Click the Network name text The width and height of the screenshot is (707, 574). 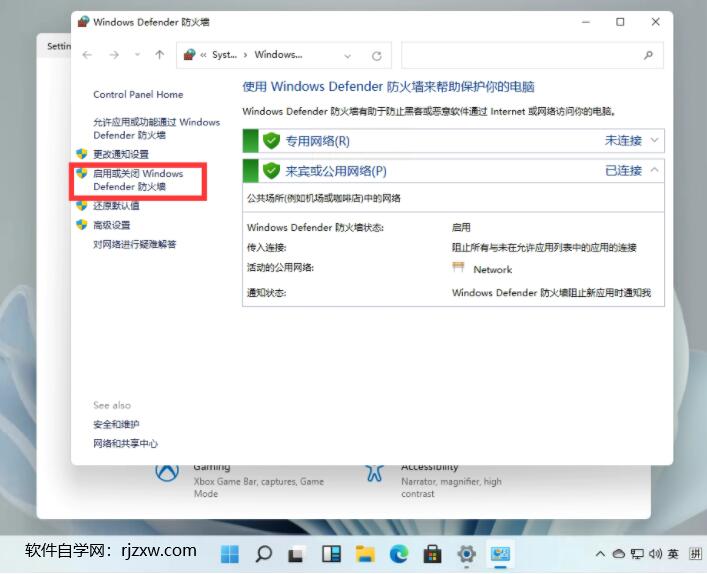click(x=492, y=270)
